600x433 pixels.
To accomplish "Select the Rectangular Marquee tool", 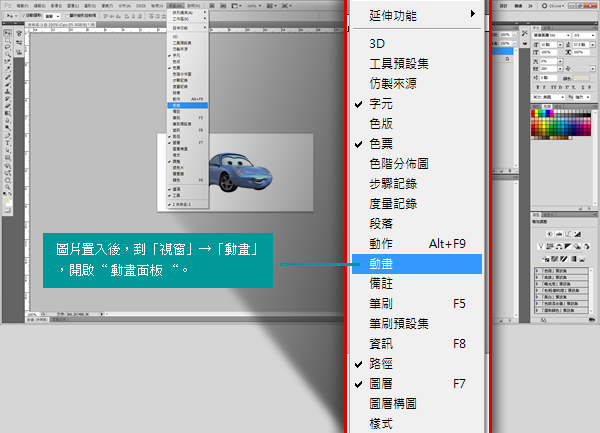I will click(x=8, y=40).
